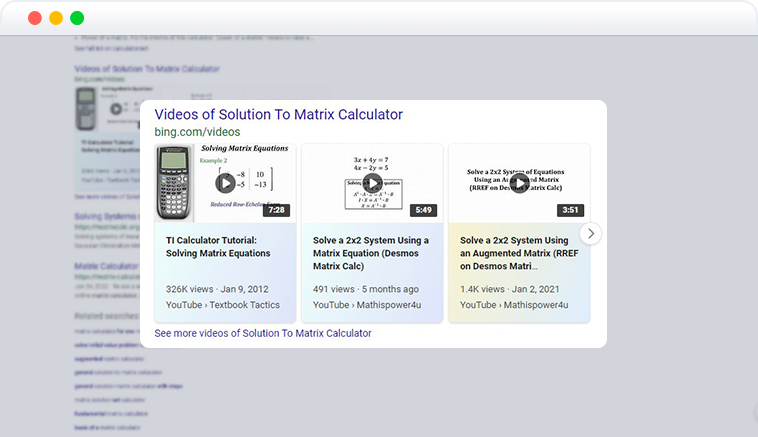This screenshot has width=758, height=437.
Task: Click the red close window button
Action: click(x=35, y=18)
